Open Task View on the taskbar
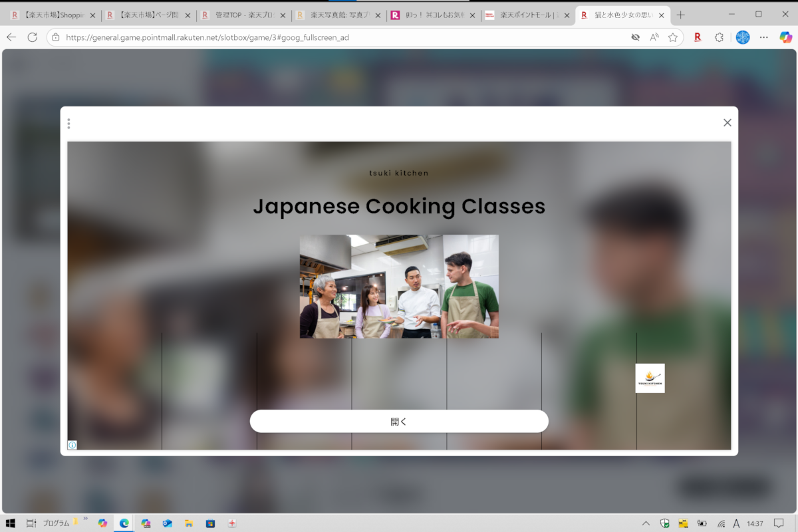Viewport: 798px width, 532px height. click(x=31, y=523)
